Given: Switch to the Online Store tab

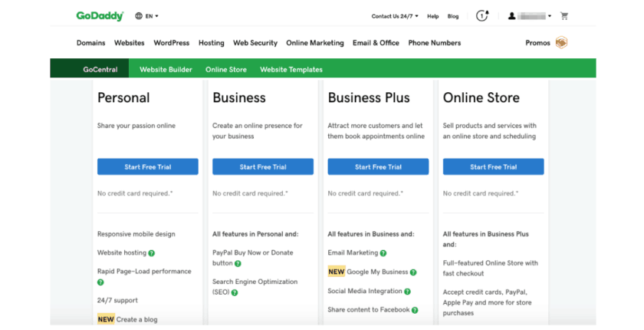Looking at the screenshot, I should click(x=226, y=69).
